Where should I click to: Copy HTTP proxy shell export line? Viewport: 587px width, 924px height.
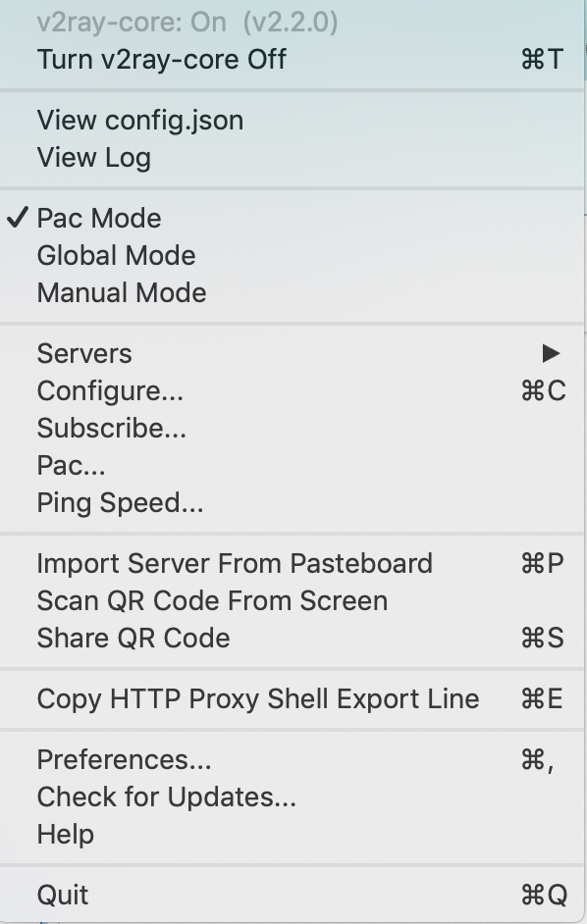pos(257,698)
